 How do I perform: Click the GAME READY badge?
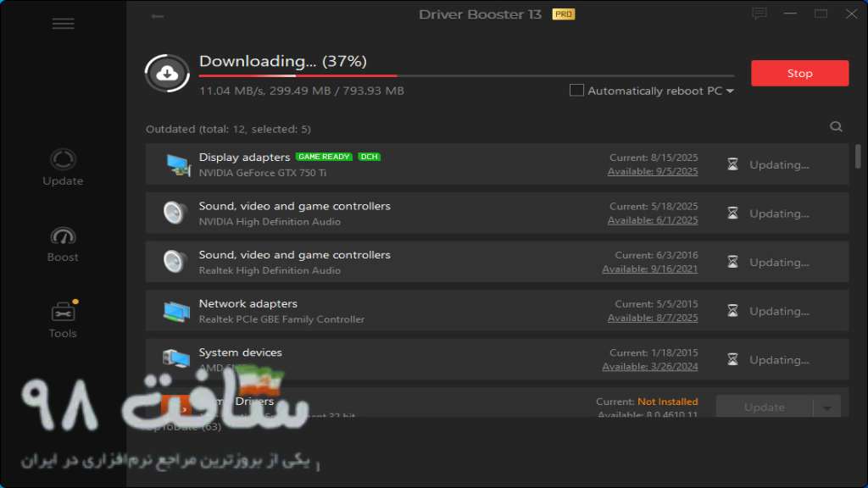click(x=324, y=157)
